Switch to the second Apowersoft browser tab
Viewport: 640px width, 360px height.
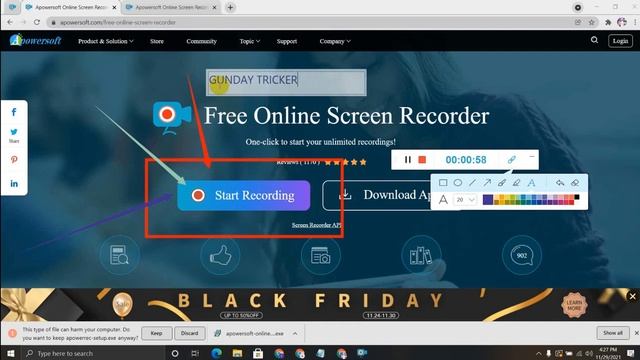click(171, 7)
